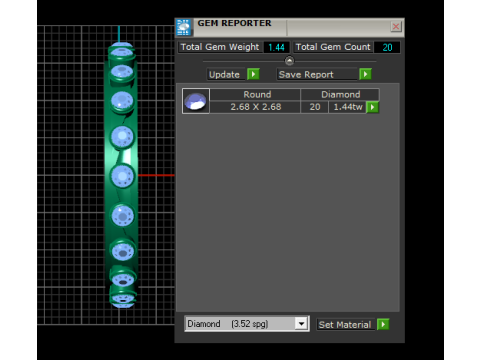
Task: Click the 1.44tw weight cell
Action: pos(348,107)
